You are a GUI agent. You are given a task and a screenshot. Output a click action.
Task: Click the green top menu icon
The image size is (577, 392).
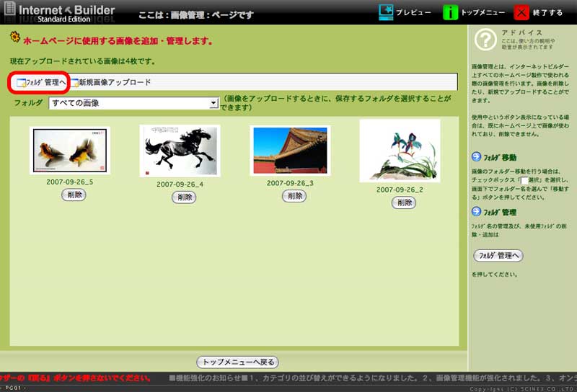coord(450,12)
